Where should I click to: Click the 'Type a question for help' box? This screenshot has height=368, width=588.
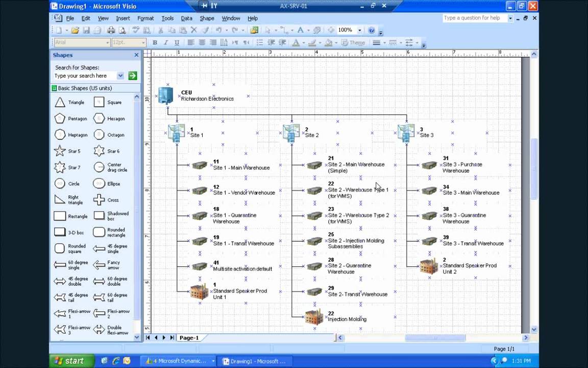474,18
